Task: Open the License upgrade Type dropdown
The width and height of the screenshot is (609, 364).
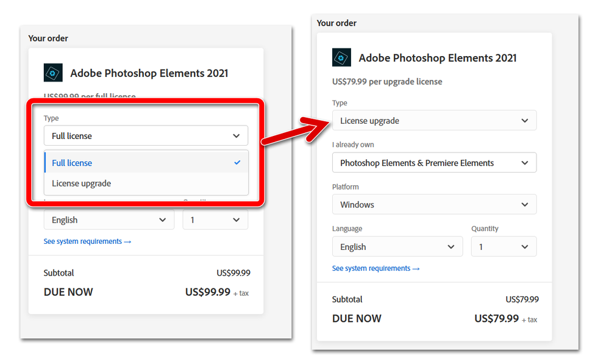Action: click(434, 121)
